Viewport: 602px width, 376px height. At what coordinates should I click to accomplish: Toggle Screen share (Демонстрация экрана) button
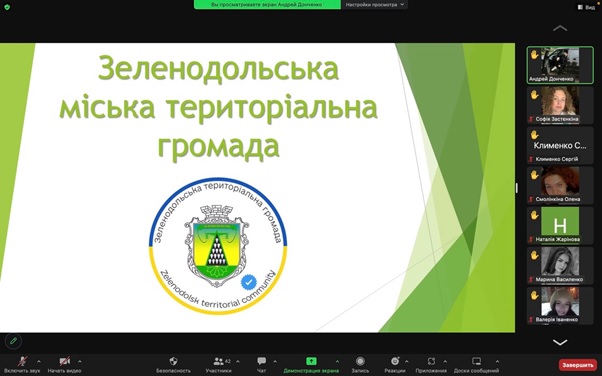pyautogui.click(x=311, y=364)
